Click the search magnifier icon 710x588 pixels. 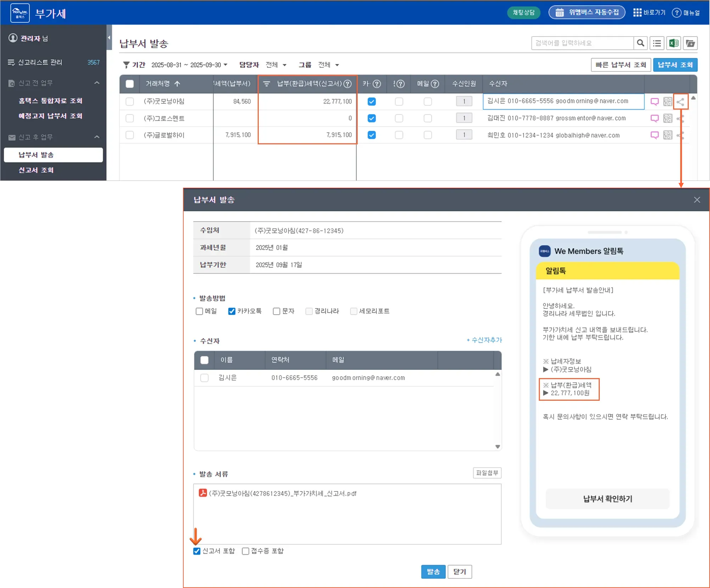pyautogui.click(x=640, y=43)
